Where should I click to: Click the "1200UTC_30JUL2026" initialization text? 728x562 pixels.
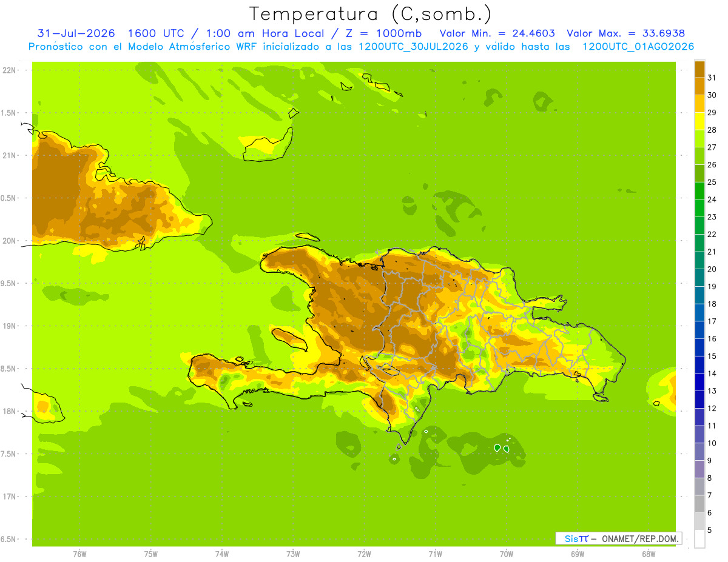coord(414,47)
